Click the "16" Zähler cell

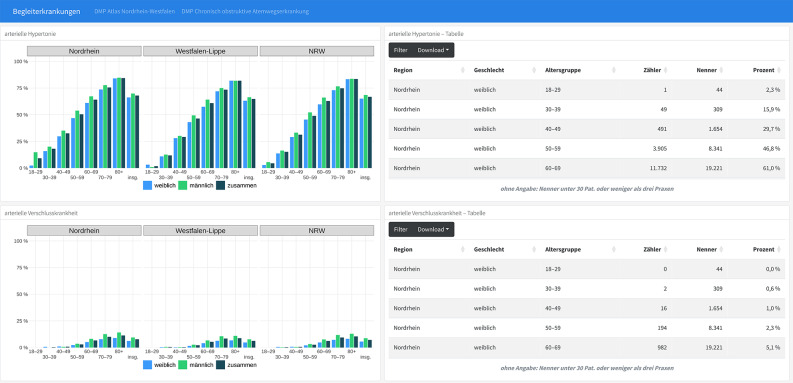pos(664,308)
